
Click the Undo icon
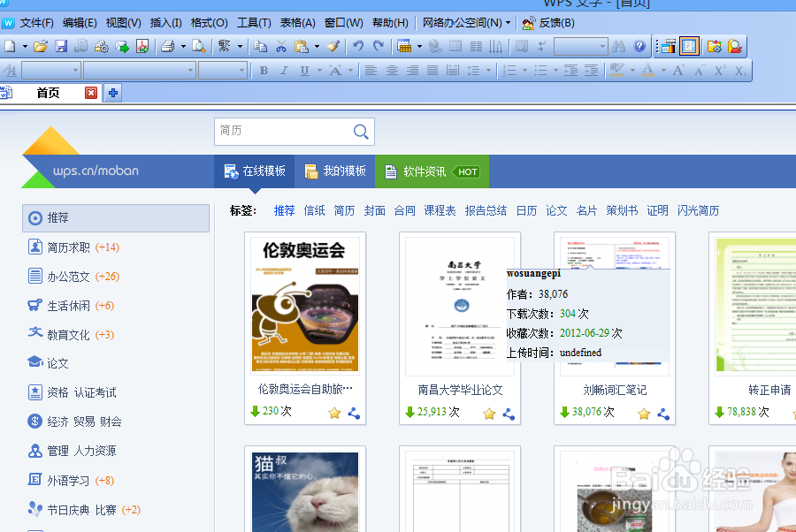point(358,46)
